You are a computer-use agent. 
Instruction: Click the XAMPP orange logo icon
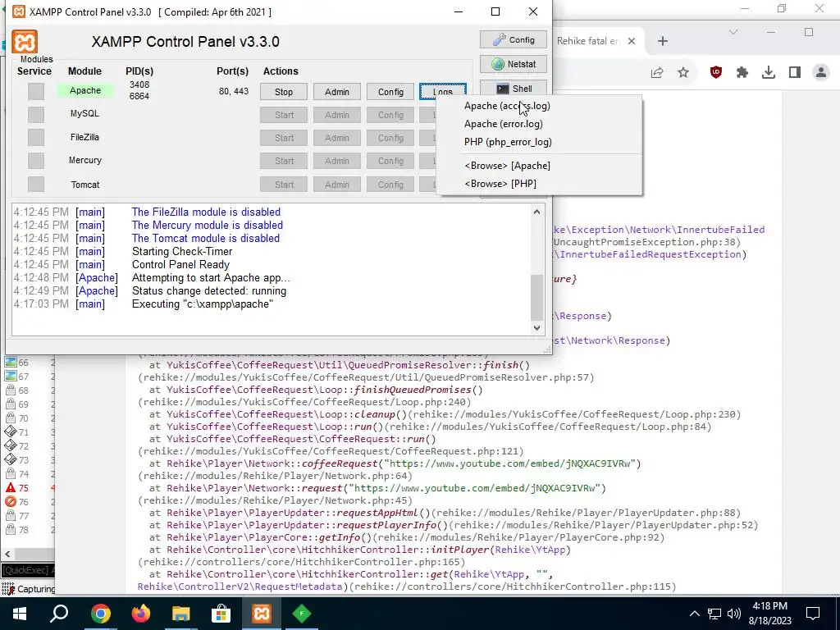25,41
